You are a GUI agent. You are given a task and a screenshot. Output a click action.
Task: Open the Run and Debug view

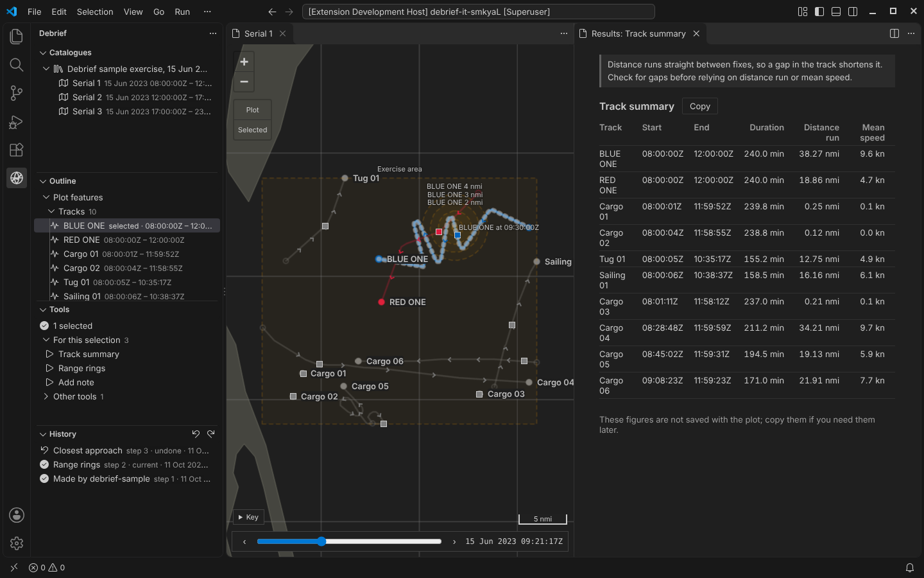pyautogui.click(x=17, y=121)
